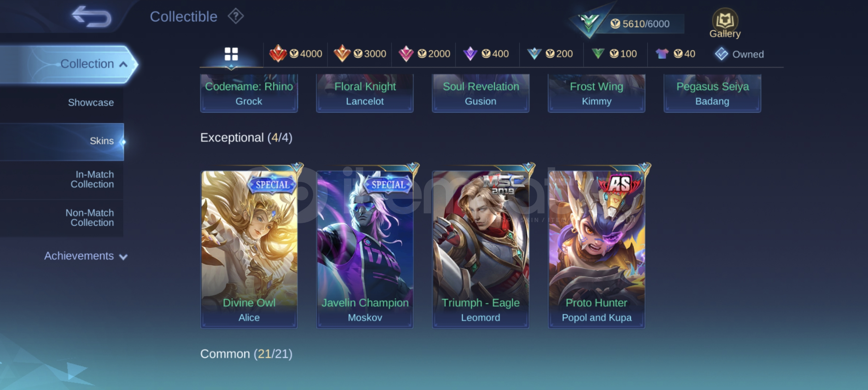Toggle the Owned filter

(739, 54)
